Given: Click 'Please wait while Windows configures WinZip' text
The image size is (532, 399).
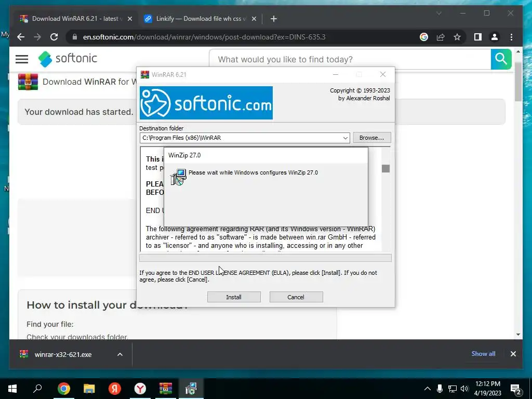Looking at the screenshot, I should tap(253, 172).
